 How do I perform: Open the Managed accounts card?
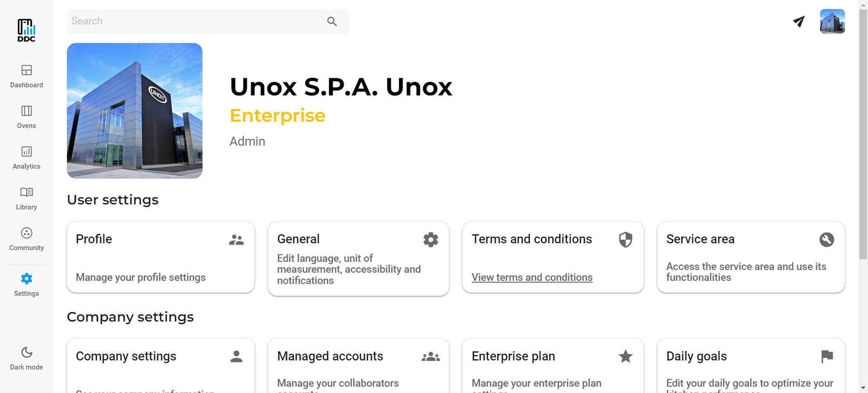click(358, 365)
